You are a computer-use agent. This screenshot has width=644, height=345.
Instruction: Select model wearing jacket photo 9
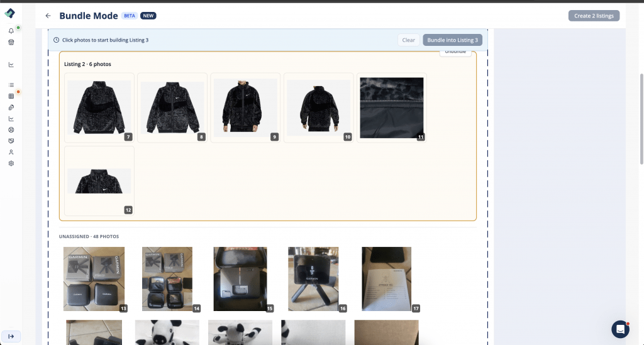pyautogui.click(x=245, y=107)
